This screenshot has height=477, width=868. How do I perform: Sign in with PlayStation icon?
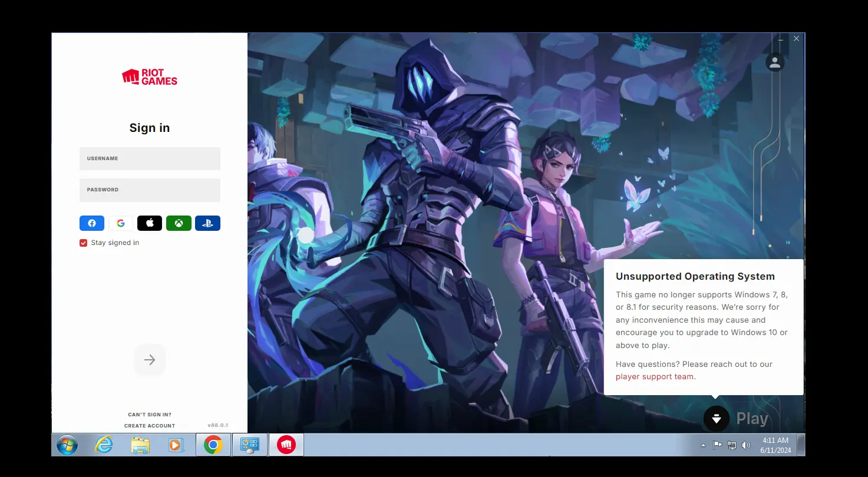[x=207, y=223]
